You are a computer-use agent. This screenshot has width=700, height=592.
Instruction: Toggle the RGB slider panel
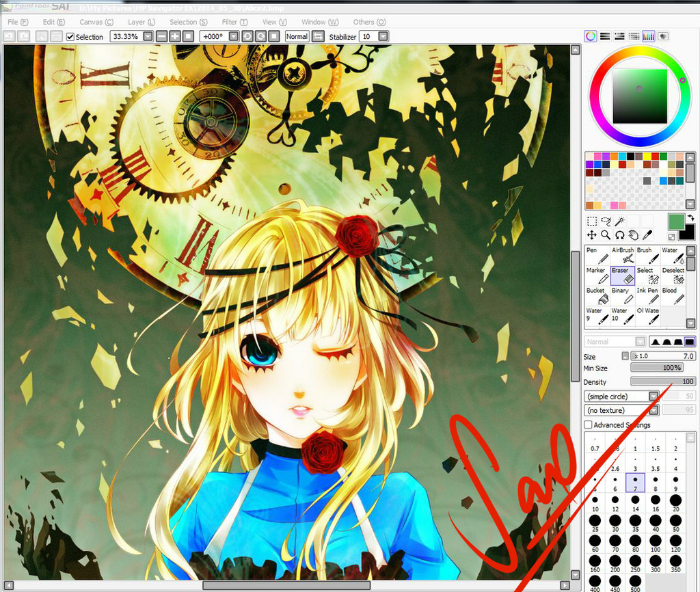[x=605, y=36]
